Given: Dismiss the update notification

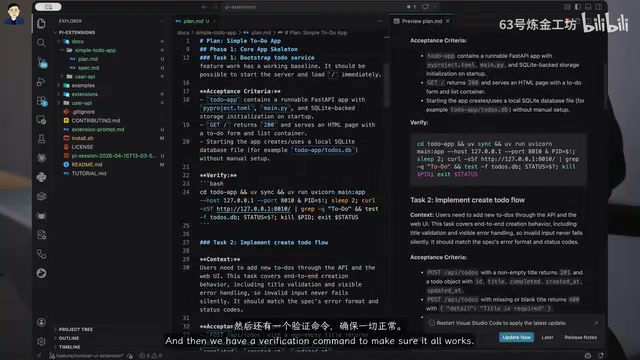Looking at the screenshot, I should [596, 323].
